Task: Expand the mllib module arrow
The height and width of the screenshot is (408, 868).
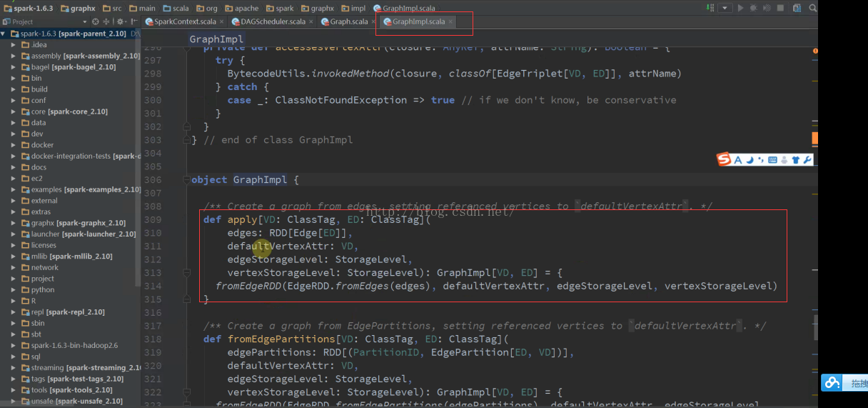Action: tap(14, 256)
